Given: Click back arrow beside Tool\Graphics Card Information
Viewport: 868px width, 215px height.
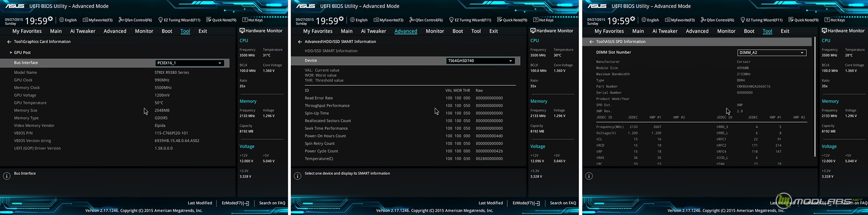Looking at the screenshot, I should (x=9, y=42).
